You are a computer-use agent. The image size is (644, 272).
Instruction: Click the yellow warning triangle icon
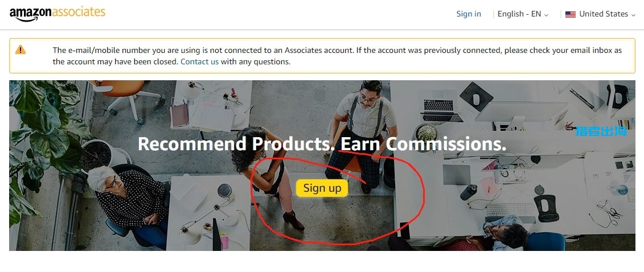point(20,50)
